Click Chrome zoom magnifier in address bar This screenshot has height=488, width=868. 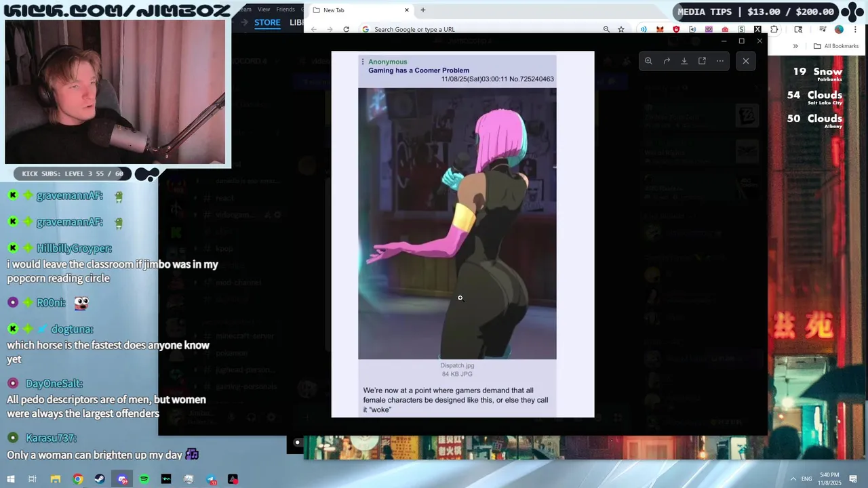[x=606, y=29]
